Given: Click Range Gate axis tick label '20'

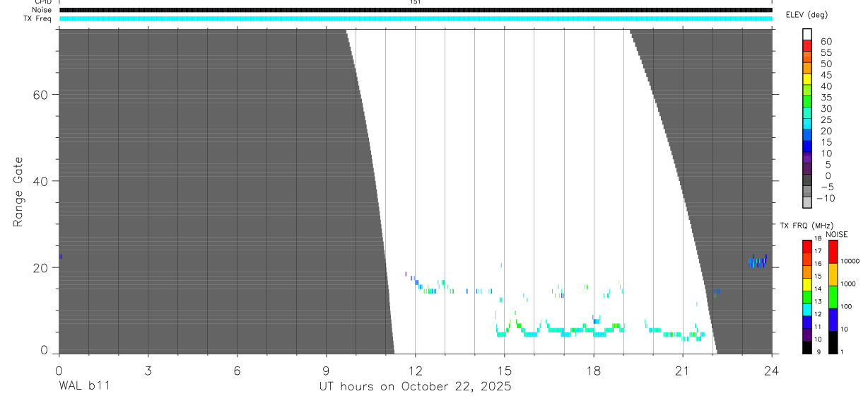Looking at the screenshot, I should pyautogui.click(x=40, y=268).
